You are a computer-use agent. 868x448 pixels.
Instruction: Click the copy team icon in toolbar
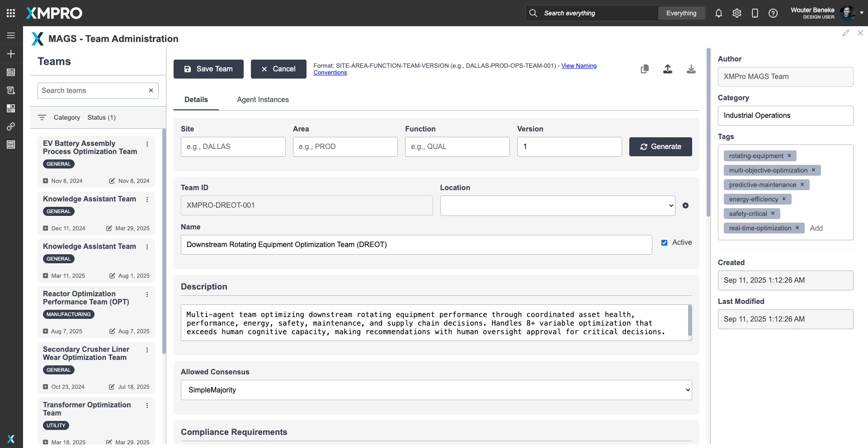(x=645, y=69)
